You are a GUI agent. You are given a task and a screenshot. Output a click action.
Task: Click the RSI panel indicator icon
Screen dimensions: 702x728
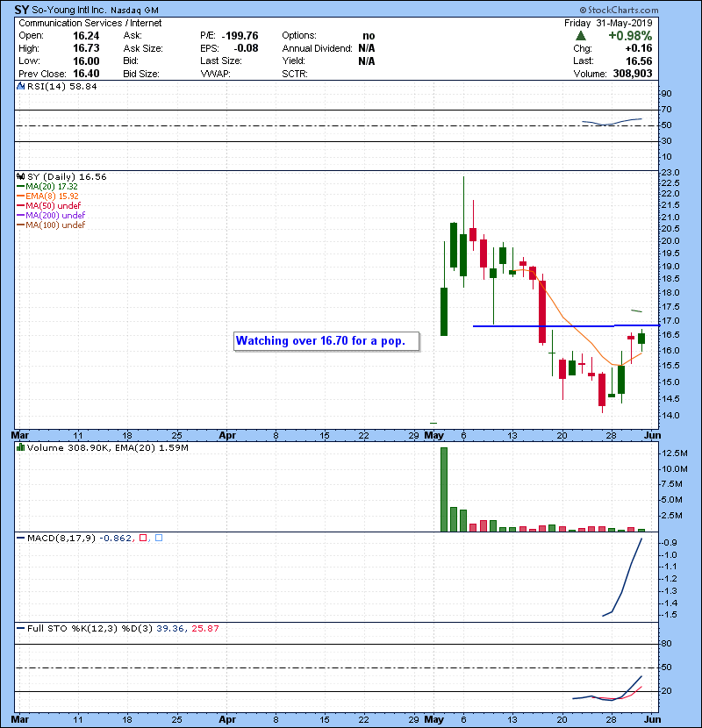pyautogui.click(x=20, y=86)
